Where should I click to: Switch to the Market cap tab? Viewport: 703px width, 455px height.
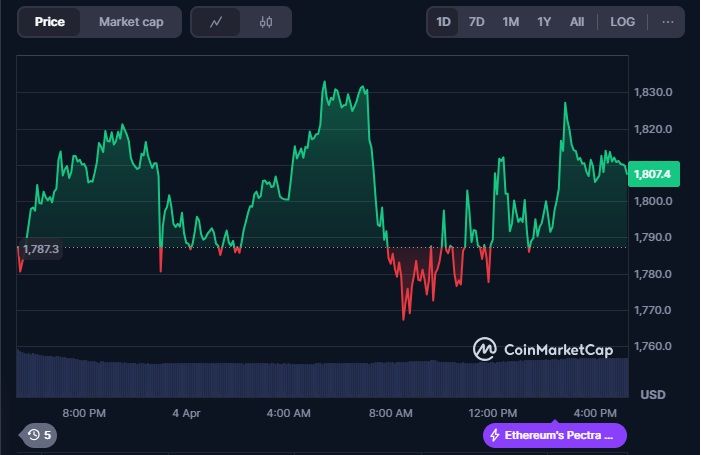pos(131,22)
